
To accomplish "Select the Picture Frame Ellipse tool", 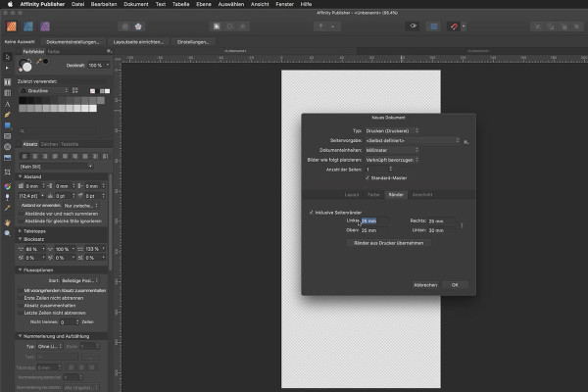I will tap(8, 147).
